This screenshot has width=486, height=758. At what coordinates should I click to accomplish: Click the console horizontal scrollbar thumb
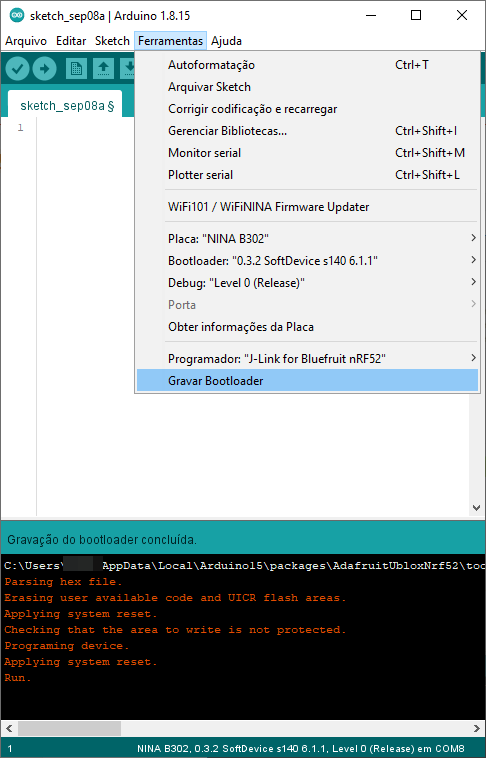point(70,728)
